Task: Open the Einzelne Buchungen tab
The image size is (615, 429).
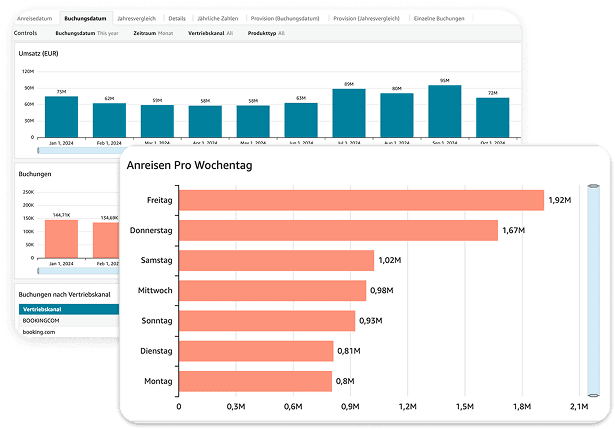Action: (468, 19)
